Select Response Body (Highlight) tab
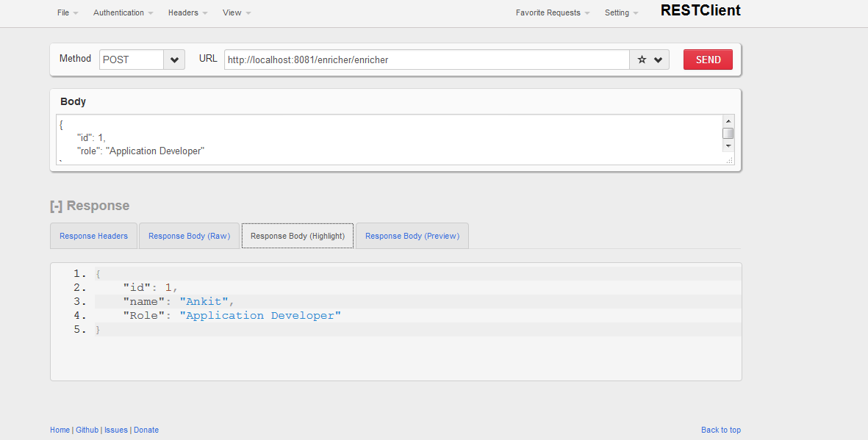868x440 pixels. point(298,236)
